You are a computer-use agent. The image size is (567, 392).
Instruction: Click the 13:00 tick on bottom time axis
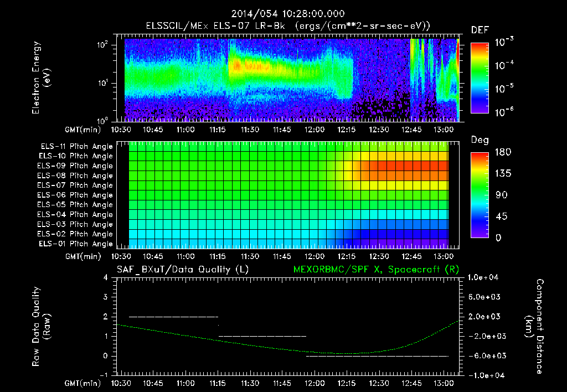click(444, 383)
